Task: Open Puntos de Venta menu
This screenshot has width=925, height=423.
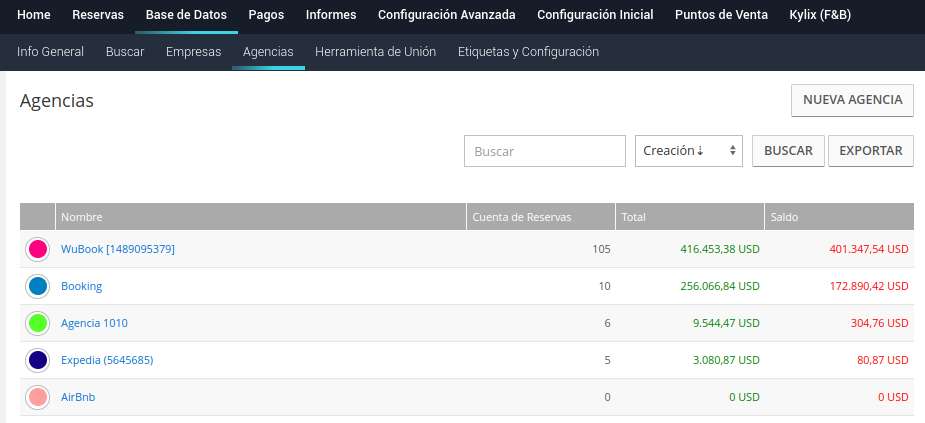Action: pyautogui.click(x=721, y=15)
